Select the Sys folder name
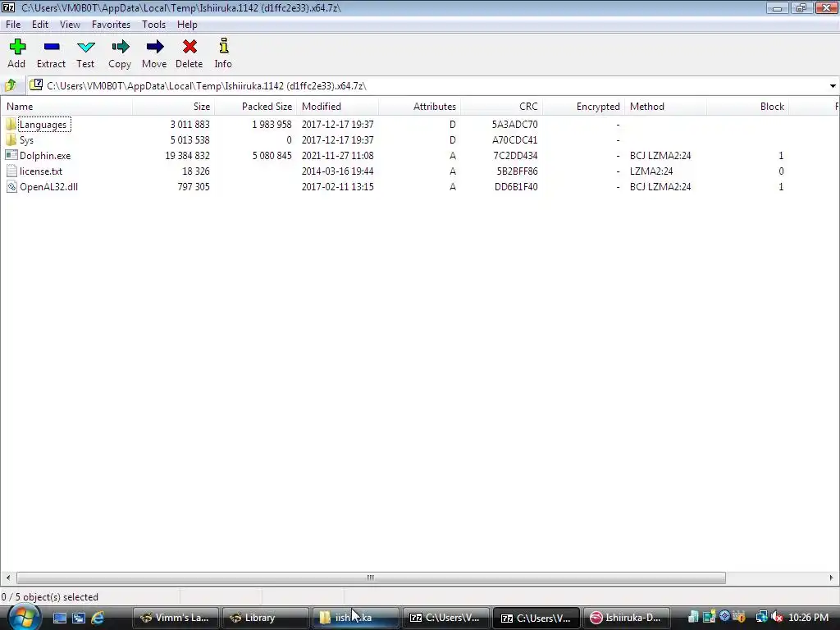Viewport: 840px width, 630px height. (27, 139)
